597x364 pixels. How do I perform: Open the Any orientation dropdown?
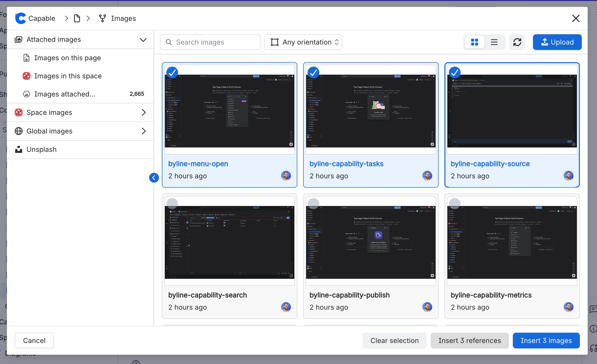(x=303, y=42)
